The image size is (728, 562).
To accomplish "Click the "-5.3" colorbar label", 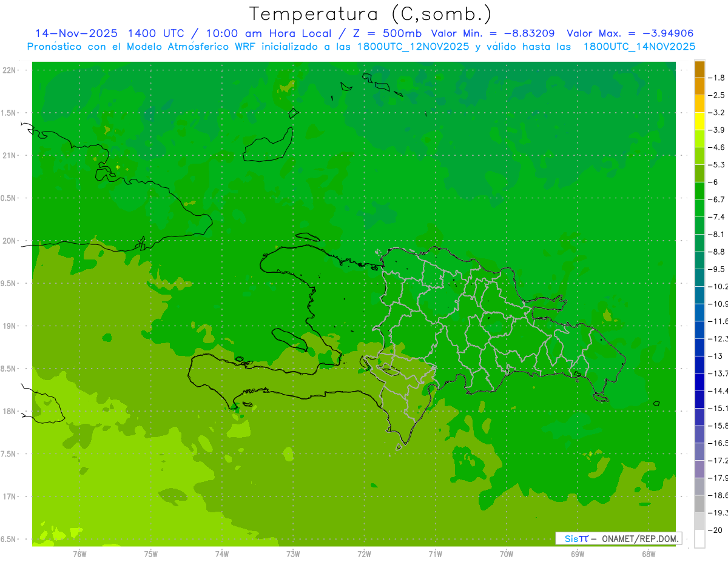I will click(717, 165).
